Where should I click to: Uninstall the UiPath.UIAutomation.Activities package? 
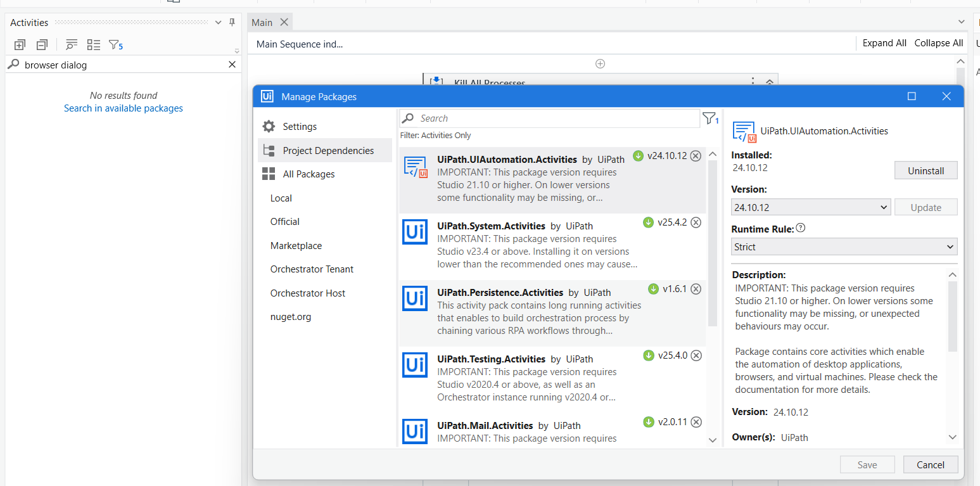point(926,170)
